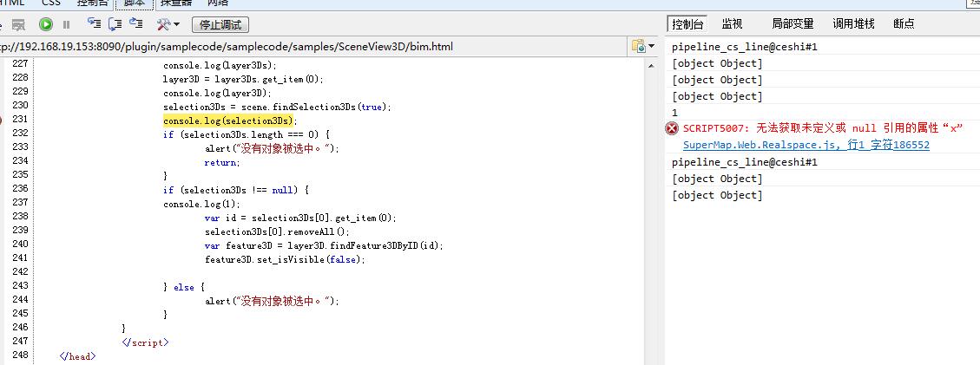The image size is (980, 365).
Task: Click the code 'layer3D = layer3Ds.get_item(0);'
Action: click(243, 79)
